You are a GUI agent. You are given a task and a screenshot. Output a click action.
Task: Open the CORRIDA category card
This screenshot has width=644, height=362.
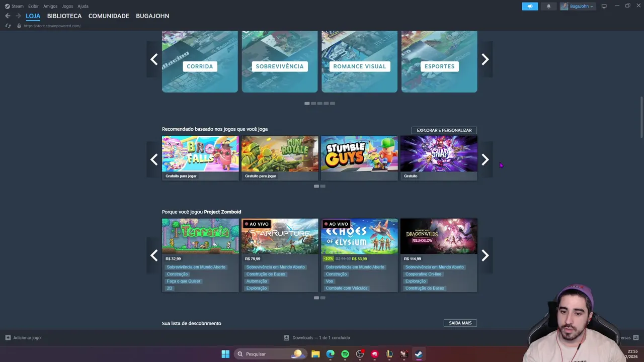tap(200, 61)
